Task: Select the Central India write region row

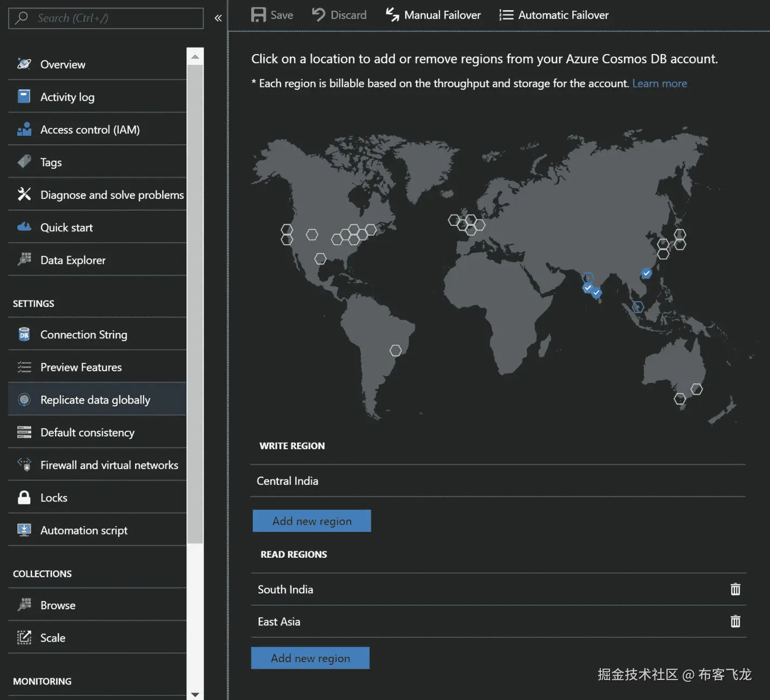Action: click(x=498, y=481)
